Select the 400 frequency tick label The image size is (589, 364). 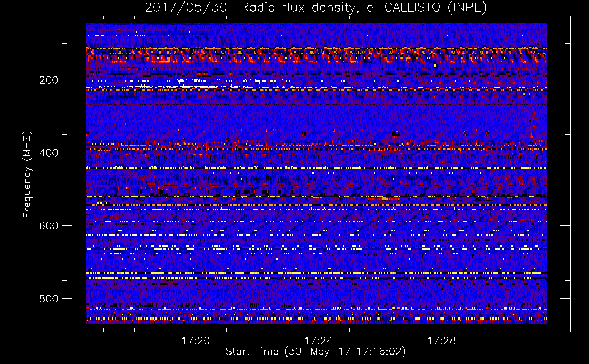click(48, 153)
